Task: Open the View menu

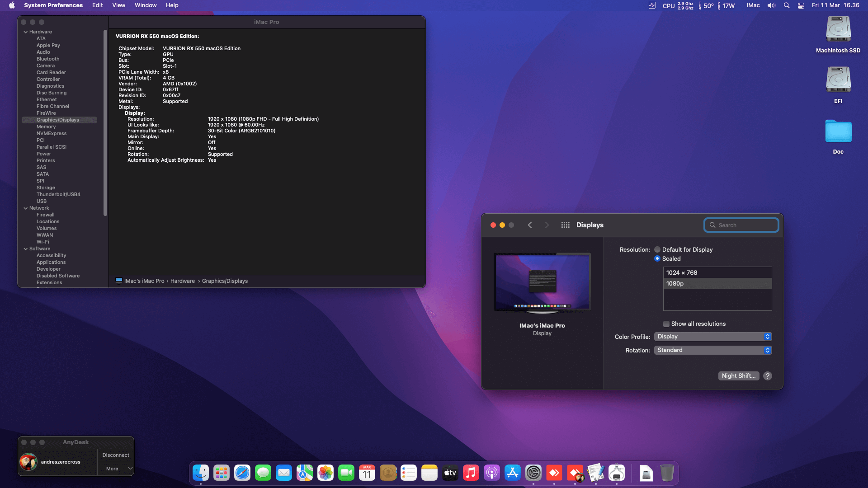Action: coord(119,5)
